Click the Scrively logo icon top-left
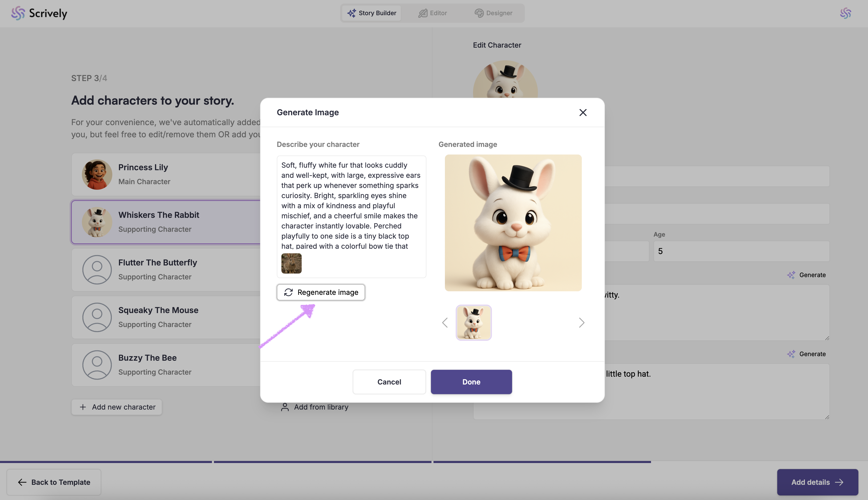 pos(18,13)
